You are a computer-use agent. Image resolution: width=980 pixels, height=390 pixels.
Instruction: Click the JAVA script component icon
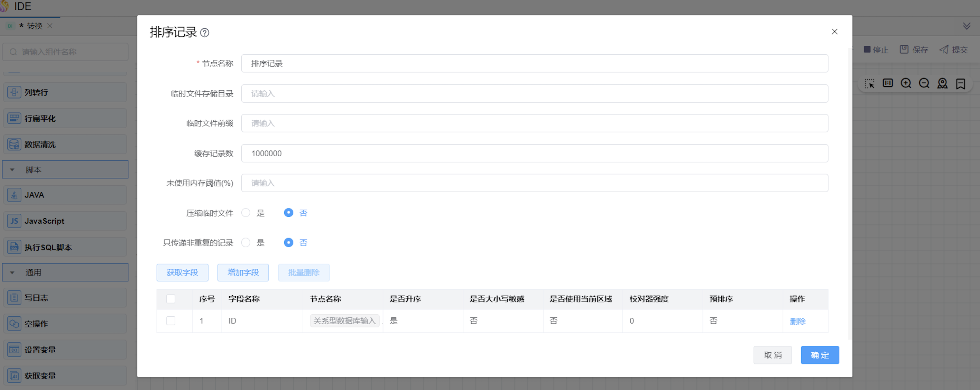tap(14, 195)
